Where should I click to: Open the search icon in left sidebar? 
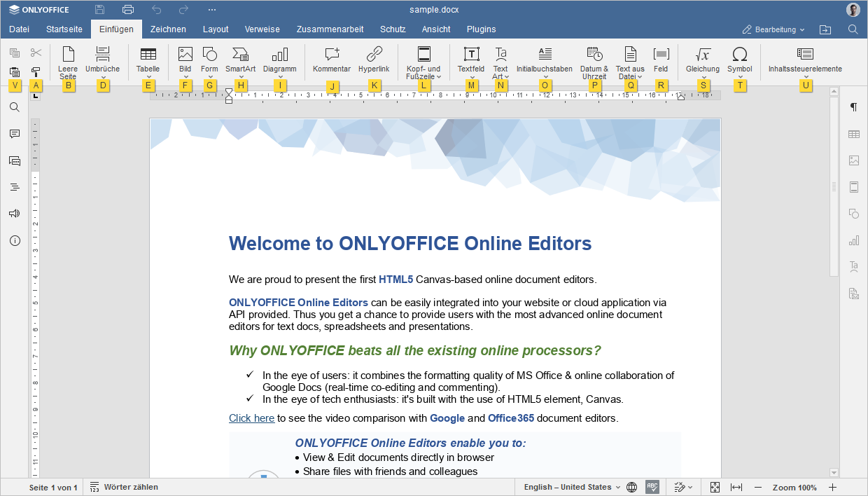(15, 107)
